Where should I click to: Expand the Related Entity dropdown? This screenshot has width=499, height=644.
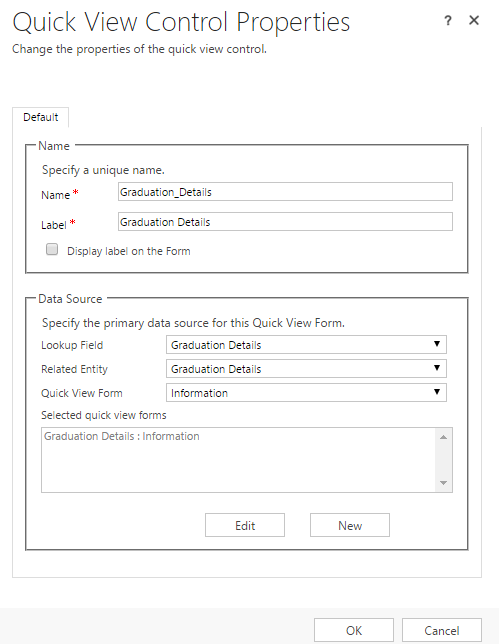[x=306, y=368]
